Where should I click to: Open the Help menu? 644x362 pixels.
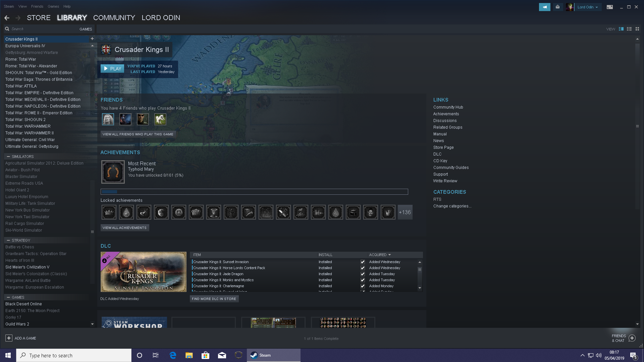[x=67, y=6]
